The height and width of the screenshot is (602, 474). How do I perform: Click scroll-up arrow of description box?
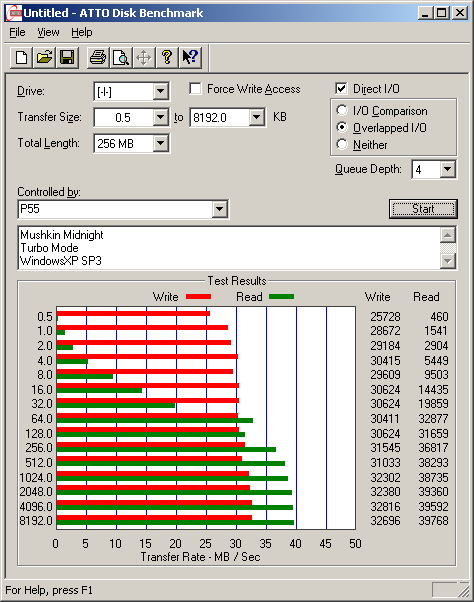(448, 235)
